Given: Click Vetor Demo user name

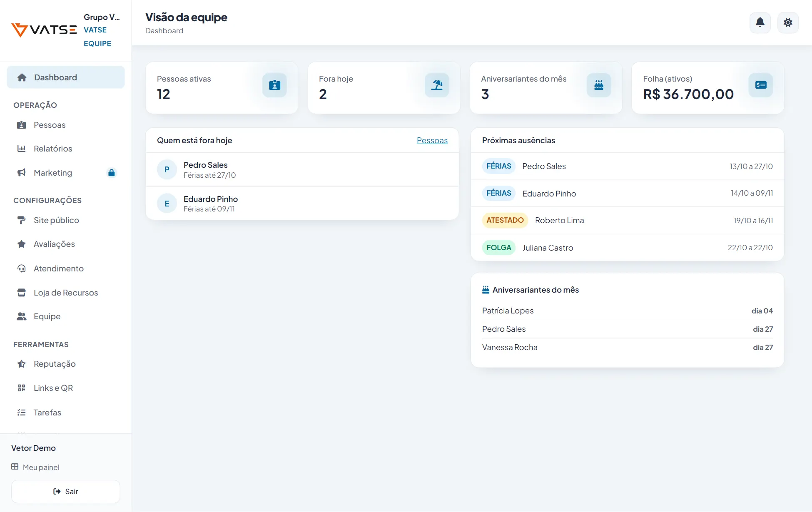Looking at the screenshot, I should pos(33,448).
